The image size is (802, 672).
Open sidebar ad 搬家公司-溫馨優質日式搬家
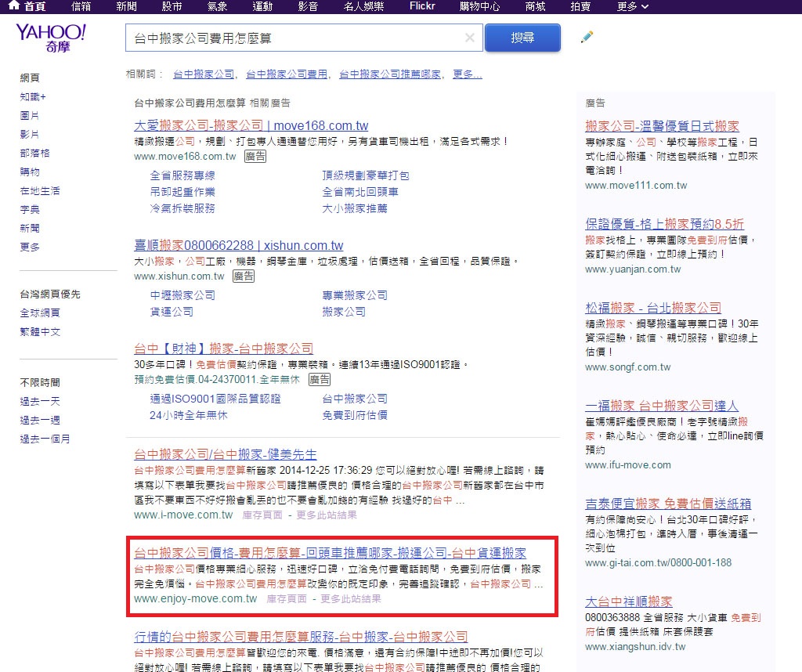(663, 126)
